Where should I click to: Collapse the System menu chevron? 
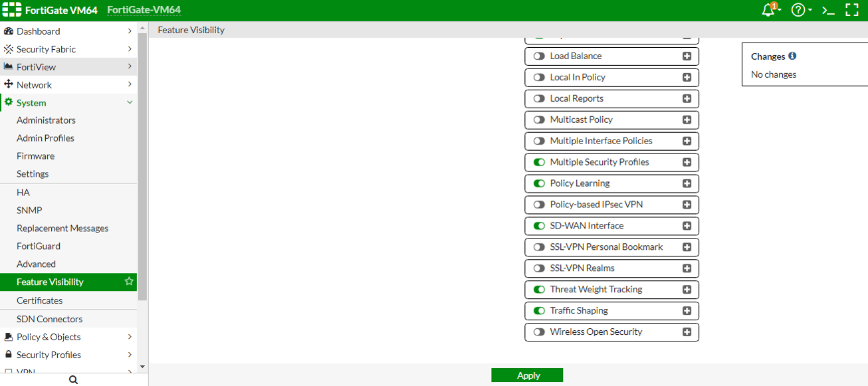point(130,102)
